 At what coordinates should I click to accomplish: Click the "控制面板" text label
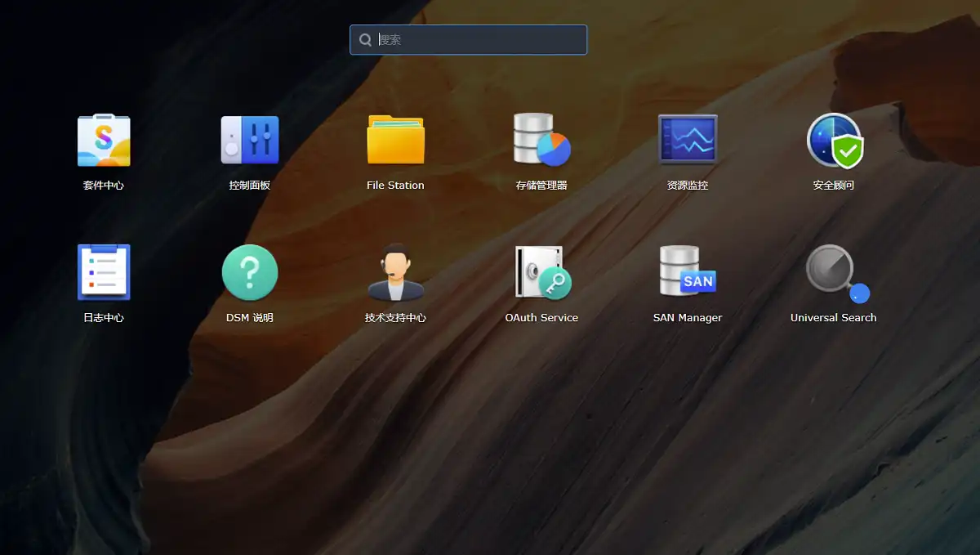click(250, 186)
